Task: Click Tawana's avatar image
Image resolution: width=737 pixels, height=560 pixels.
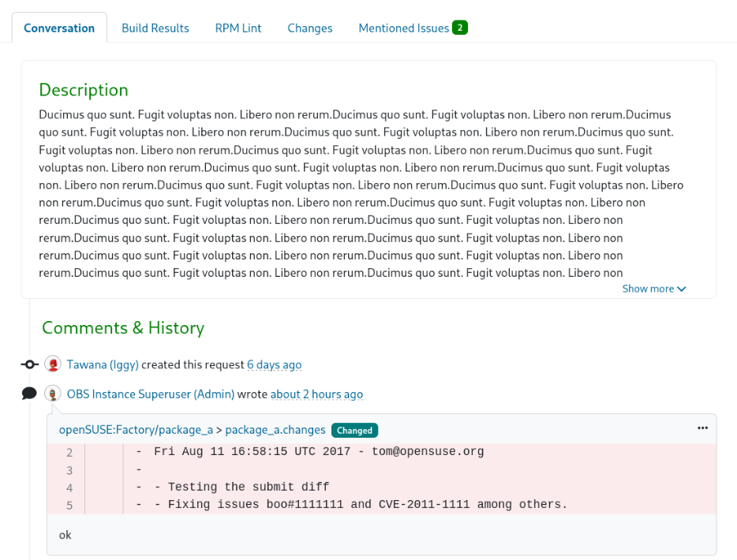Action: [x=53, y=364]
